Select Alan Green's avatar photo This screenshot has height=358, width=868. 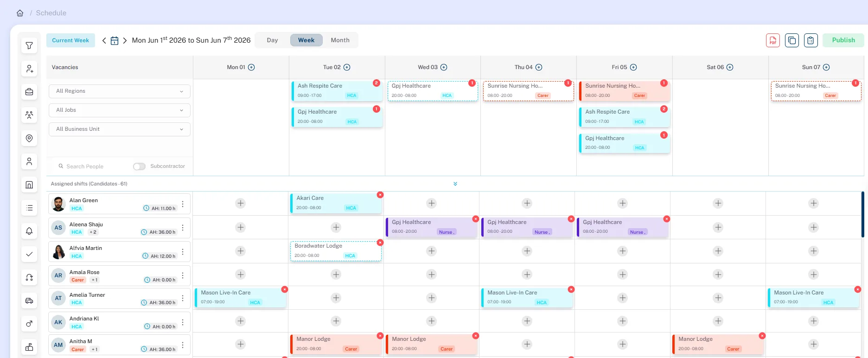coord(58,204)
